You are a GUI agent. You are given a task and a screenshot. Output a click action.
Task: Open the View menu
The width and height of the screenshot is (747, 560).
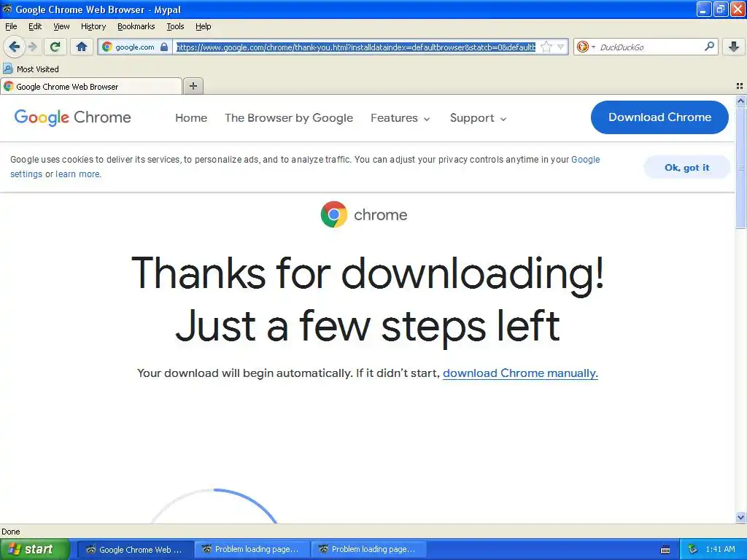tap(61, 26)
